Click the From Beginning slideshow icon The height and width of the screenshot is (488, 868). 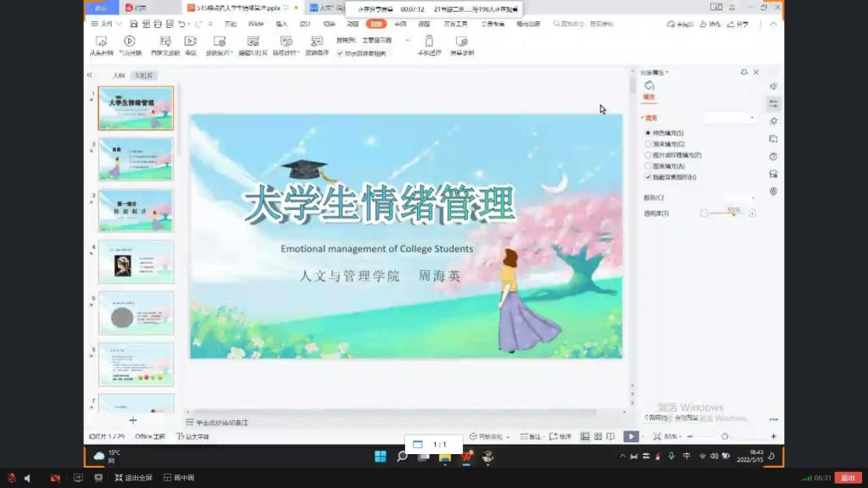click(x=97, y=41)
